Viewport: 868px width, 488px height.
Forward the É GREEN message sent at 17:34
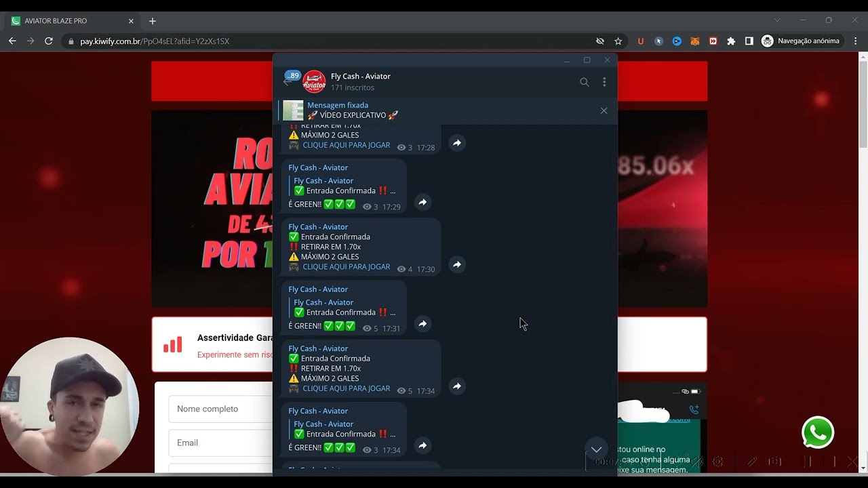click(x=422, y=445)
